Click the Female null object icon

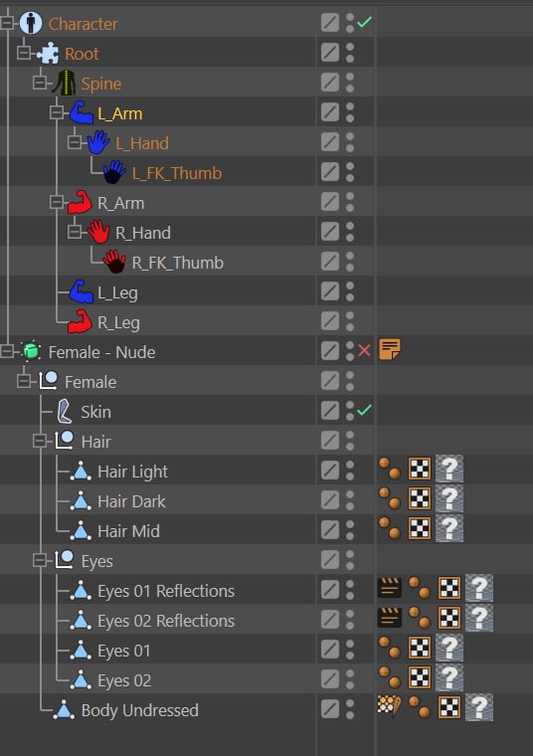(48, 381)
